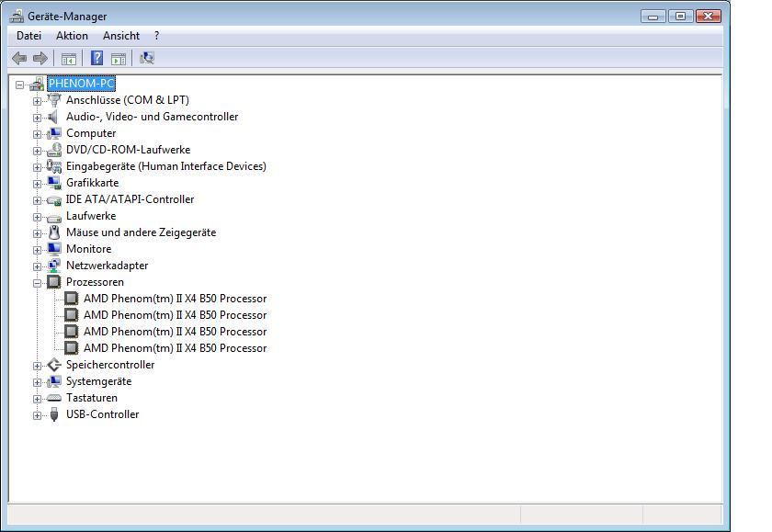Image resolution: width=772 pixels, height=532 pixels.
Task: Click the Geräte-Manager title bar icon
Action: [x=17, y=17]
